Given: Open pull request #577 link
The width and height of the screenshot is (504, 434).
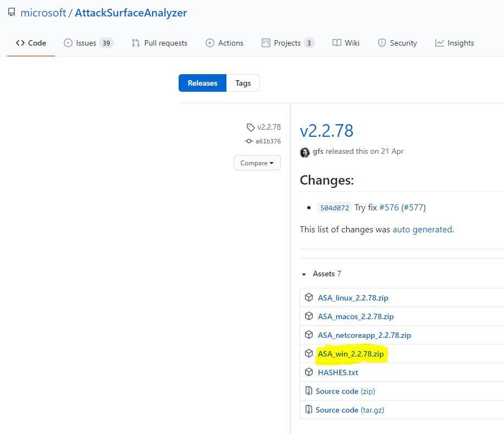Looking at the screenshot, I should [x=413, y=208].
